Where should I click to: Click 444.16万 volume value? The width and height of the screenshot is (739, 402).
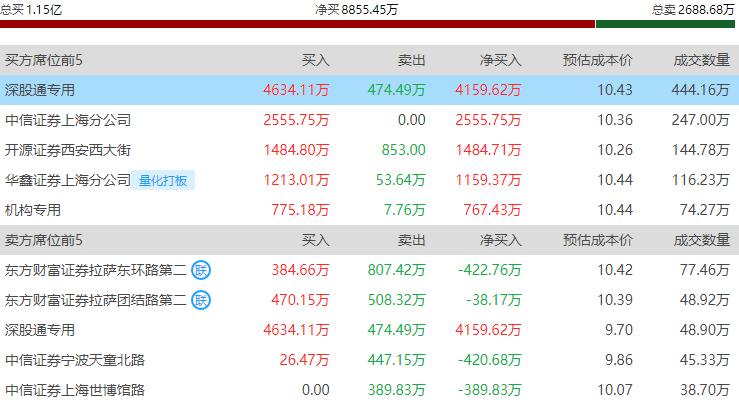(x=701, y=90)
